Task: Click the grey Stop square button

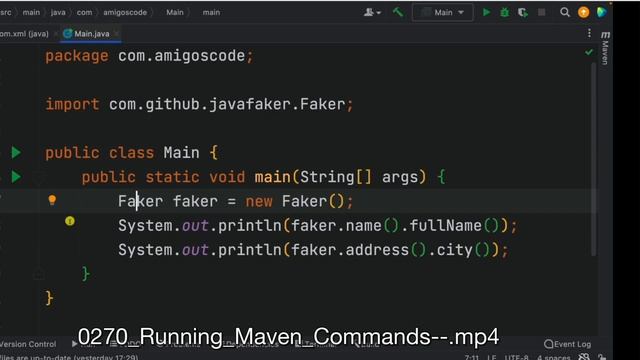Action: click(542, 12)
